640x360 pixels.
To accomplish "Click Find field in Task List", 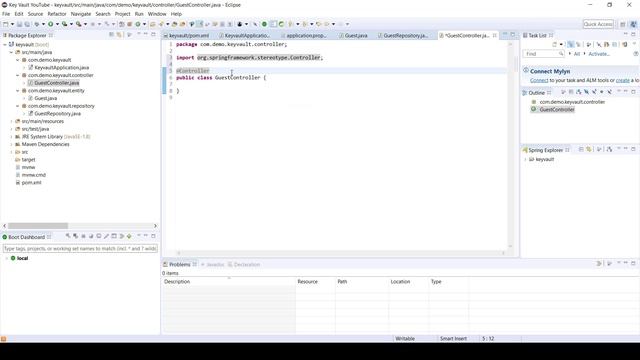I will point(544,54).
